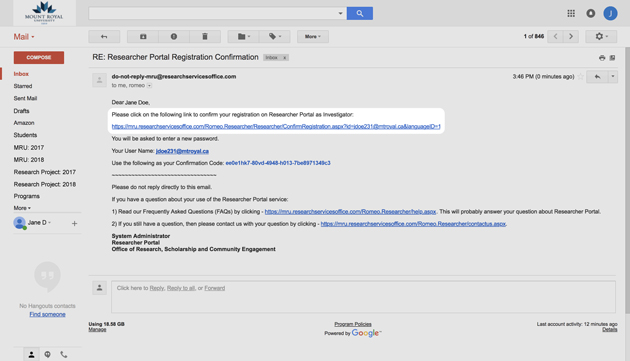This screenshot has height=361, width=630.
Task: Open Research Project: 2017 label
Action: pyautogui.click(x=45, y=172)
